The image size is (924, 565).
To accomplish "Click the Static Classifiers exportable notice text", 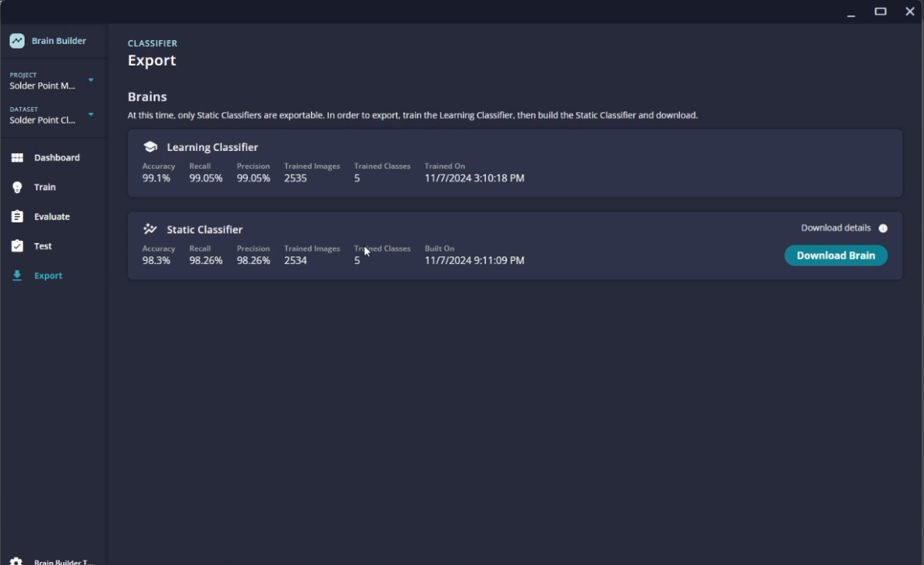I will click(x=413, y=115).
